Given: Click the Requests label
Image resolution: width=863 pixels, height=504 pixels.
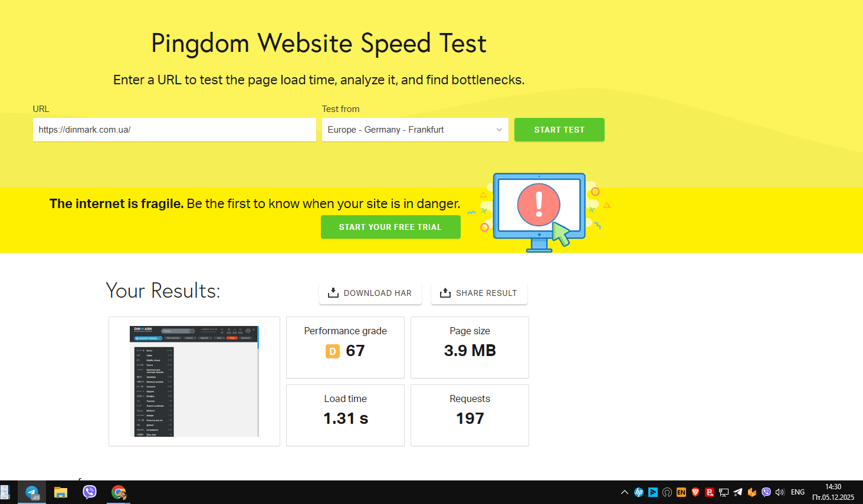Looking at the screenshot, I should [x=470, y=399].
